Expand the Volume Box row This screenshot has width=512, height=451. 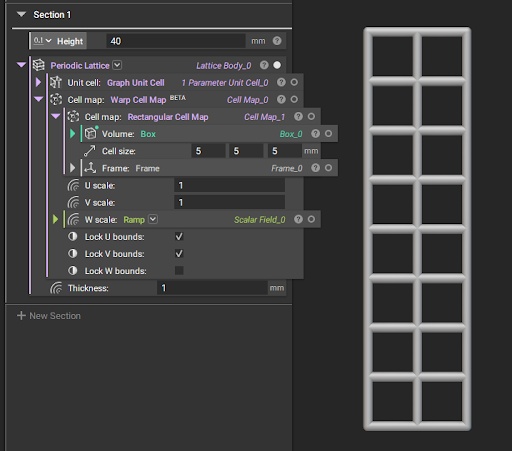73,134
